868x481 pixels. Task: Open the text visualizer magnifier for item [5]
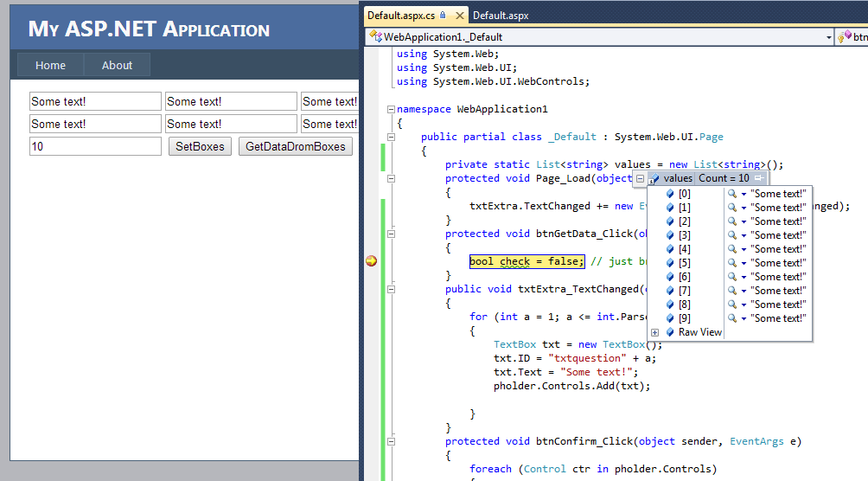pyautogui.click(x=731, y=263)
